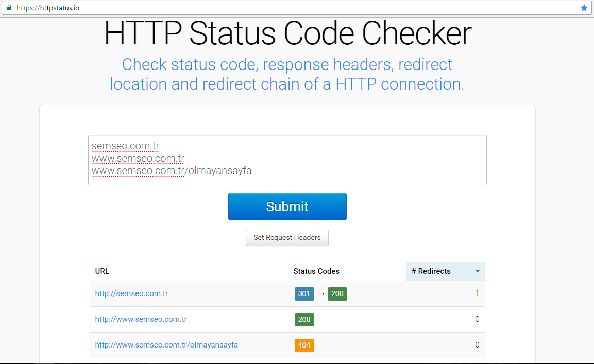This screenshot has height=364, width=594.
Task: Click the blue 301 status badge
Action: coord(304,293)
